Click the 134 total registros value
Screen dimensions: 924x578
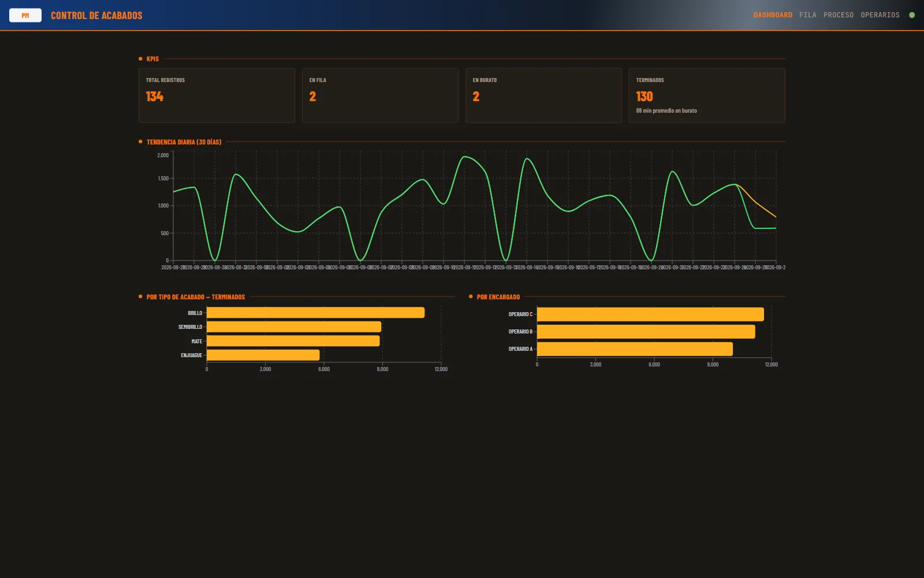click(x=155, y=97)
